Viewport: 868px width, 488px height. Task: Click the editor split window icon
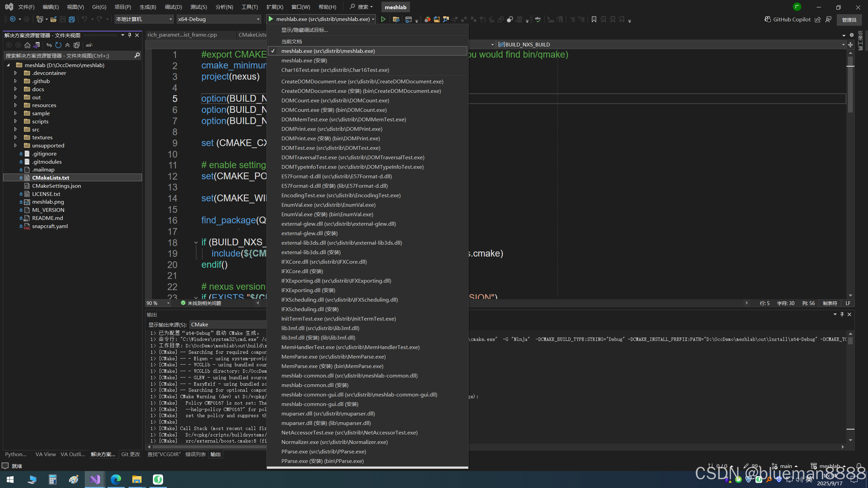[850, 44]
